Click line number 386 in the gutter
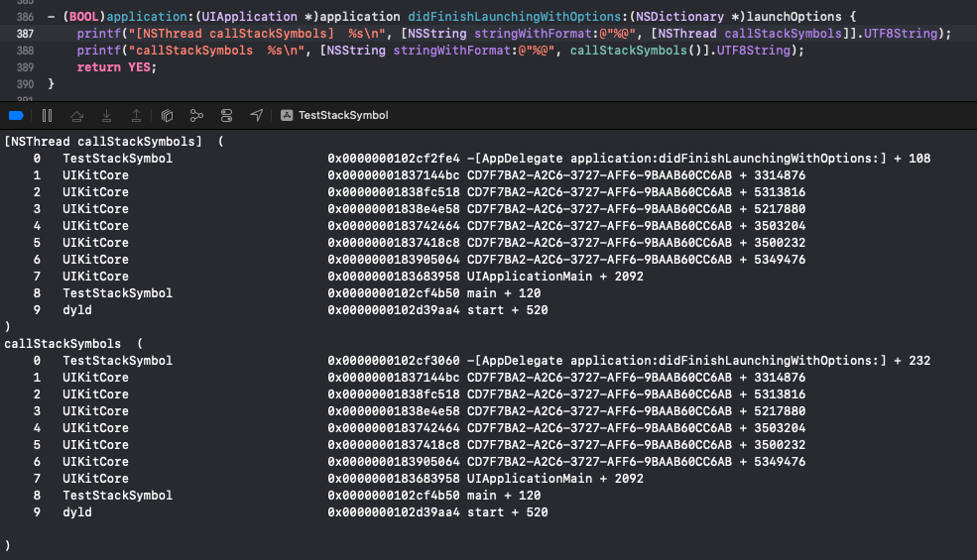The height and width of the screenshot is (560, 977). [x=25, y=17]
